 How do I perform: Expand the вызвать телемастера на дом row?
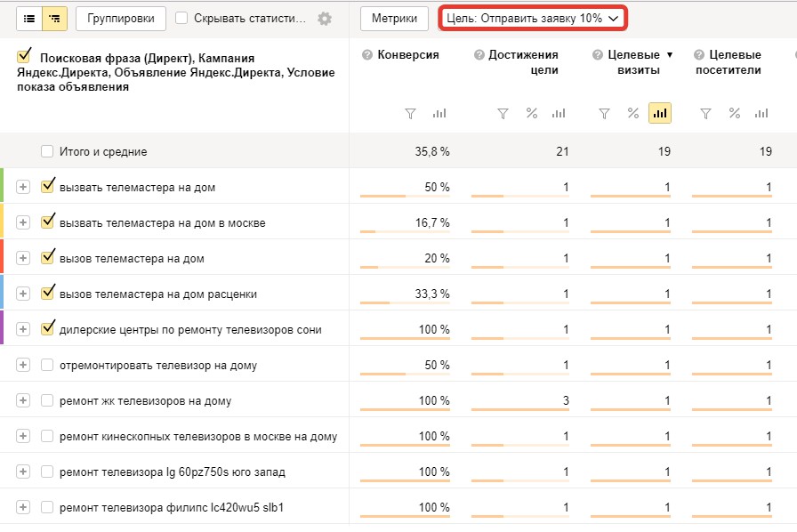[x=23, y=187]
